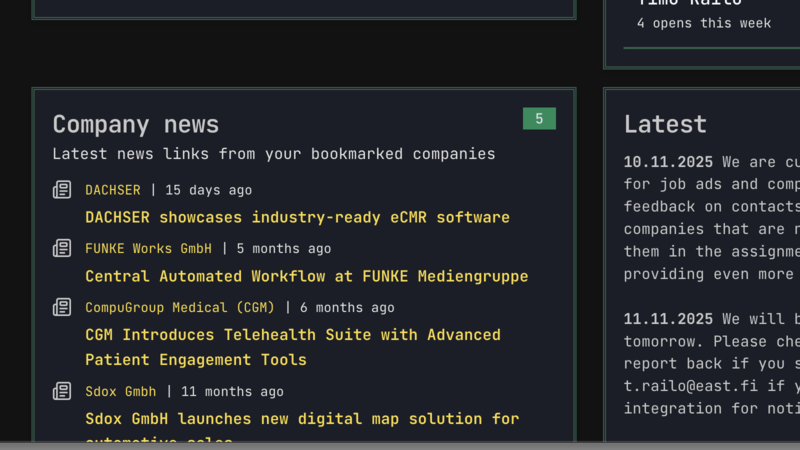Open CGM Introduces Telehealth Suite article
Screen dimensions: 800x450
293,347
